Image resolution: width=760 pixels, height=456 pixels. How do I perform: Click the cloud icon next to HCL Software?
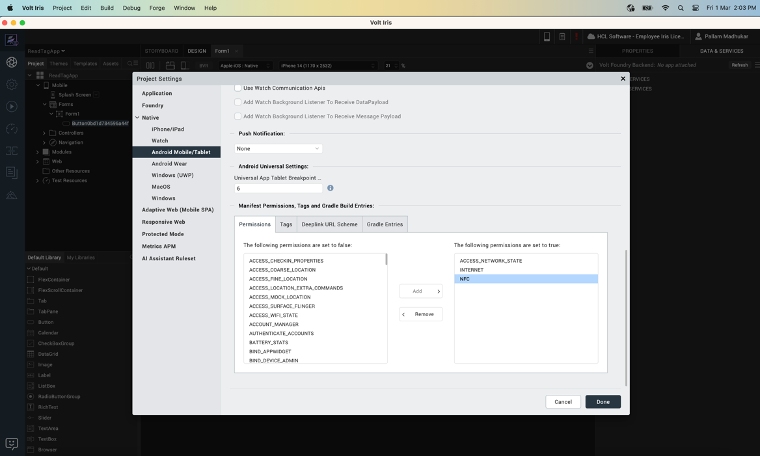pos(590,36)
